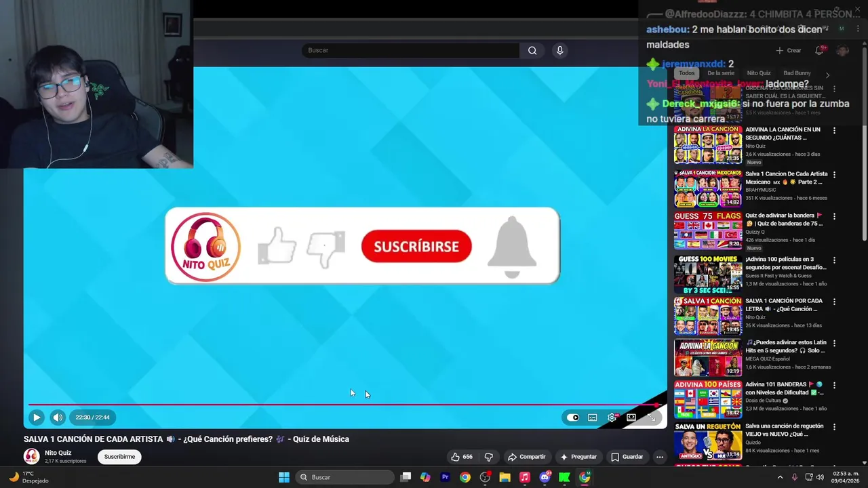This screenshot has width=868, height=488.
Task: Open the Adivina 100 películas video title
Action: tap(786, 263)
